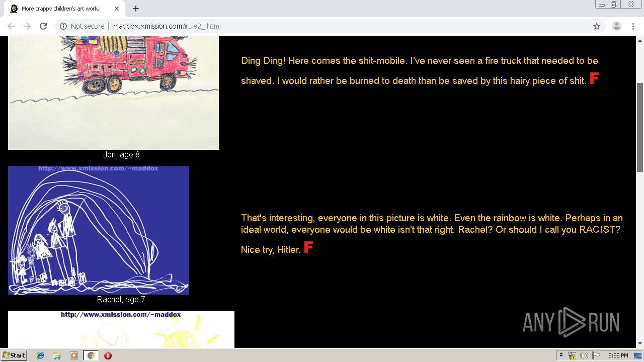Click the scrollbar up arrow
644x362 pixels.
(x=640, y=40)
